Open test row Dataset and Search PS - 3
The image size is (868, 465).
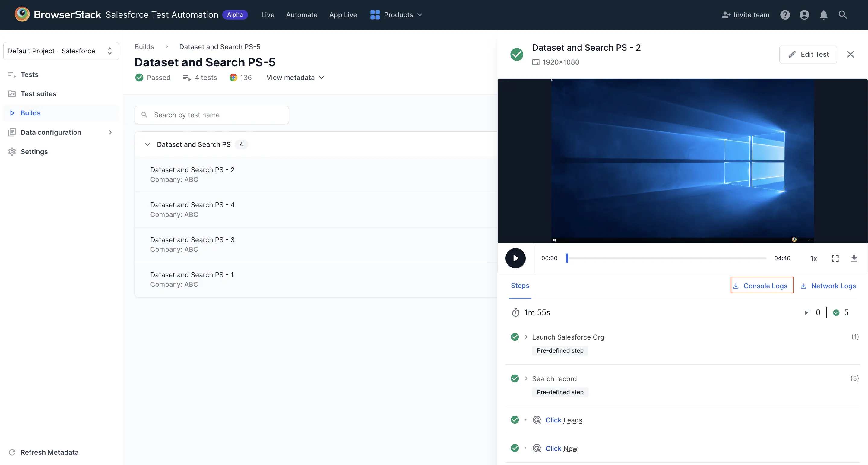[x=316, y=245]
